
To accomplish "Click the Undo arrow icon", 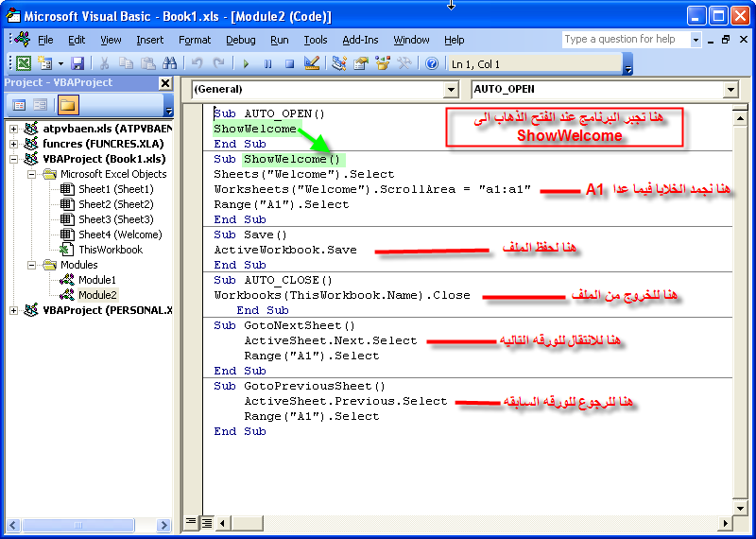I will pyautogui.click(x=197, y=63).
